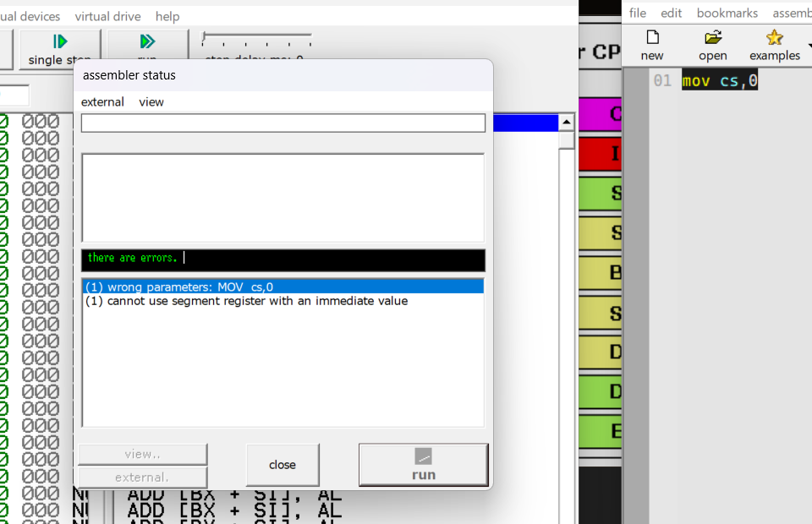Click the blue highlighted row in emulator listing
Image resolution: width=812 pixels, height=524 pixels.
click(x=525, y=123)
